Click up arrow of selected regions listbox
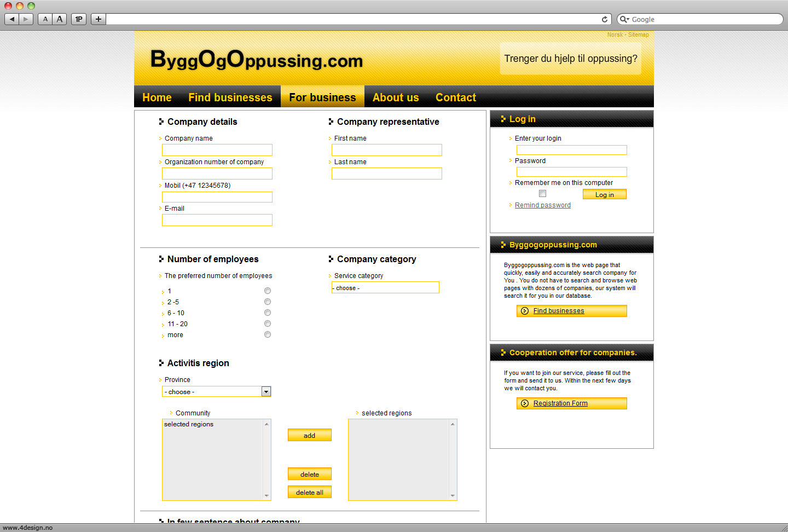The image size is (788, 532). tap(453, 424)
